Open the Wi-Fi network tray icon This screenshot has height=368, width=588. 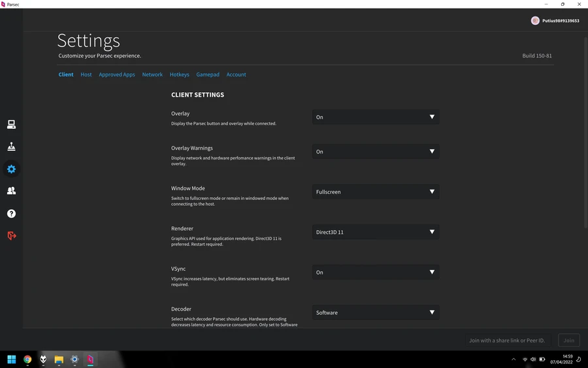click(x=525, y=360)
